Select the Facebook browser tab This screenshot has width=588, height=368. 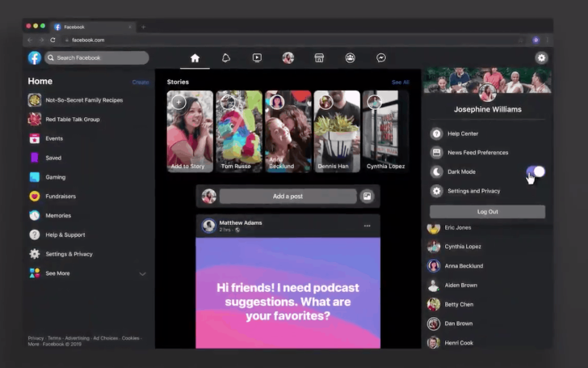tap(93, 27)
